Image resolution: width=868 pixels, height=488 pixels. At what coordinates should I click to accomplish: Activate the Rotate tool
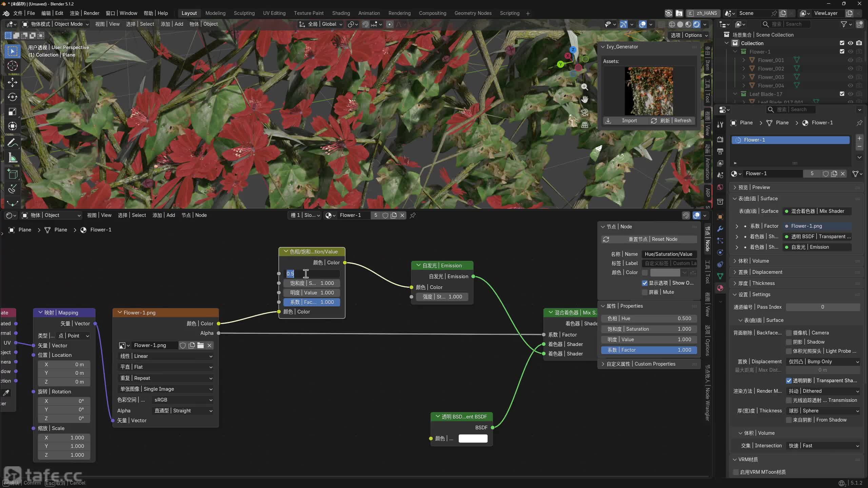tap(13, 97)
